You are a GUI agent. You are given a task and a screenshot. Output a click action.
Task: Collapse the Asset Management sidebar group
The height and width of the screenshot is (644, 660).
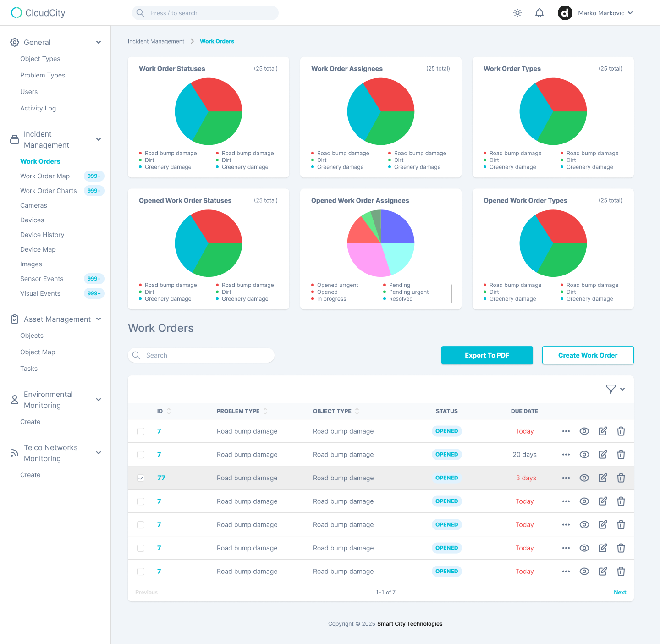tap(98, 319)
